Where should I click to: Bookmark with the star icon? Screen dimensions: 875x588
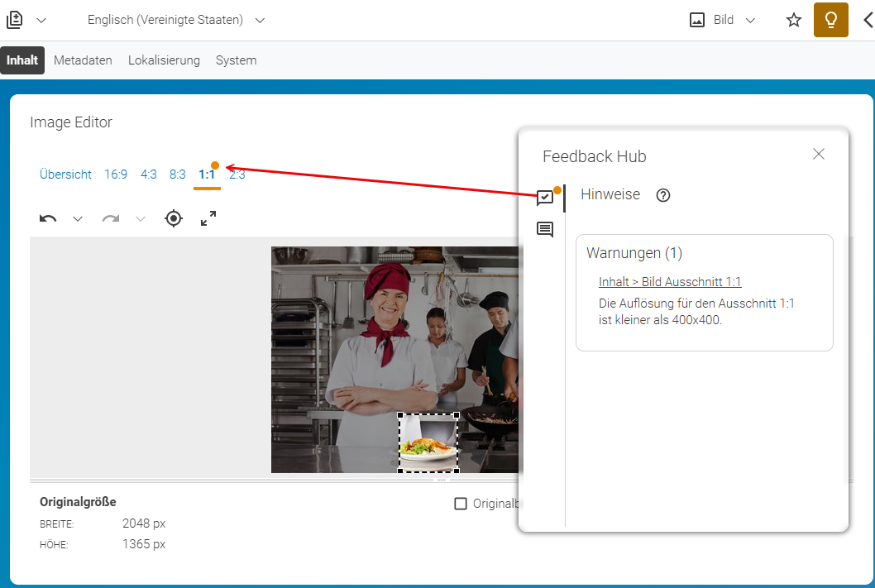pyautogui.click(x=793, y=20)
